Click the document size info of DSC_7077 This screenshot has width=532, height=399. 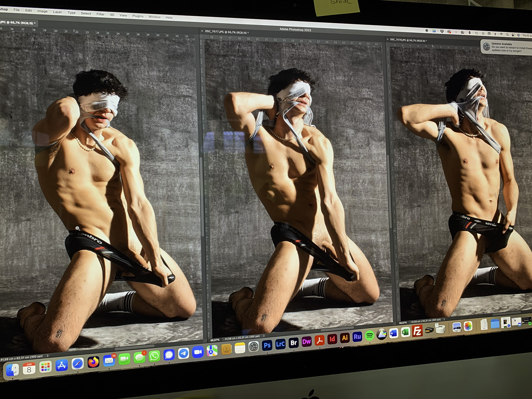242,337
